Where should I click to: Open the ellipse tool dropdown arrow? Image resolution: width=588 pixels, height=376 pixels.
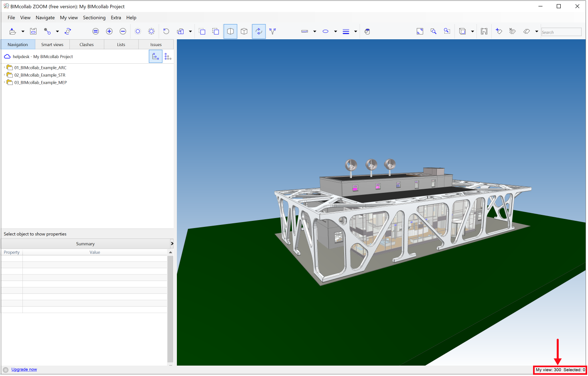(335, 31)
